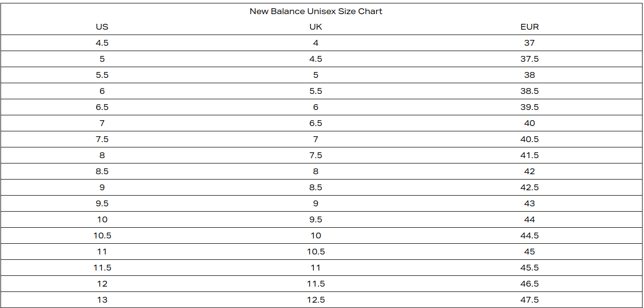Select US size 7.5 cell

[102, 139]
